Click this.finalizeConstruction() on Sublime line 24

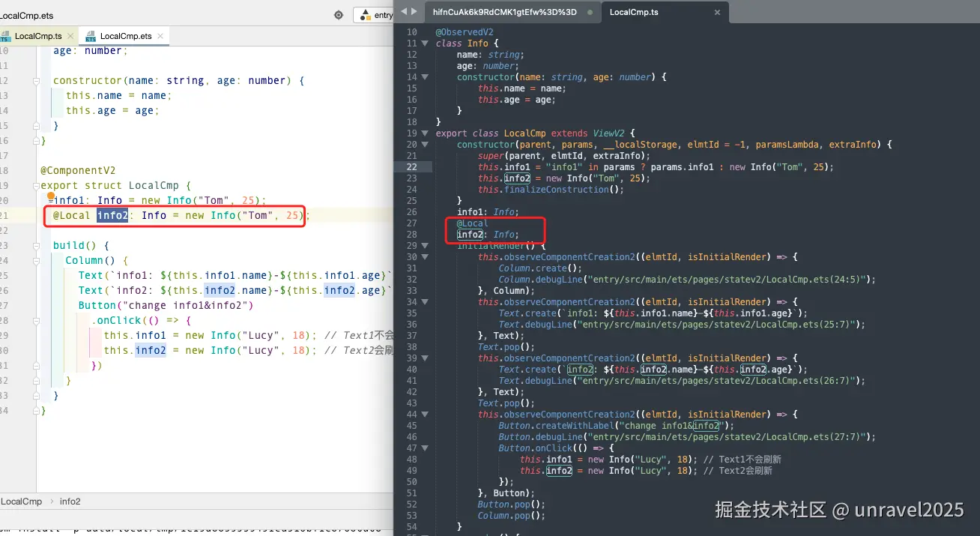coord(551,190)
